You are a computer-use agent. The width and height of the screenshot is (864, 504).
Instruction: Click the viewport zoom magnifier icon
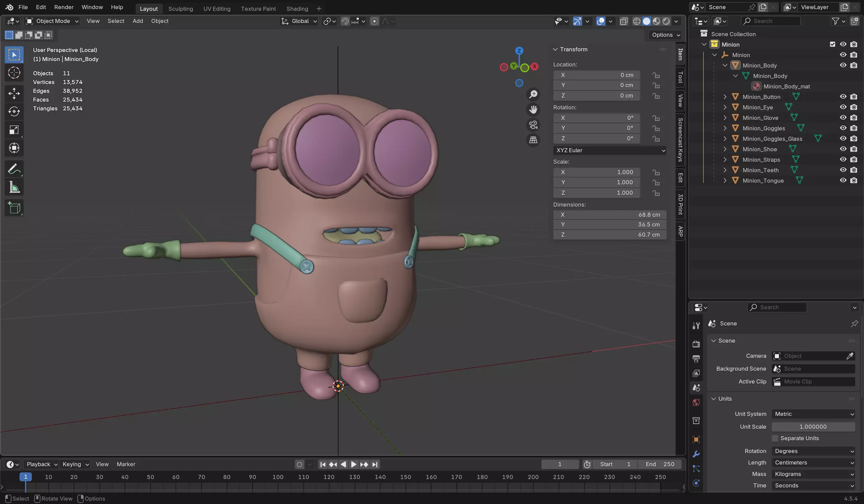(x=533, y=94)
